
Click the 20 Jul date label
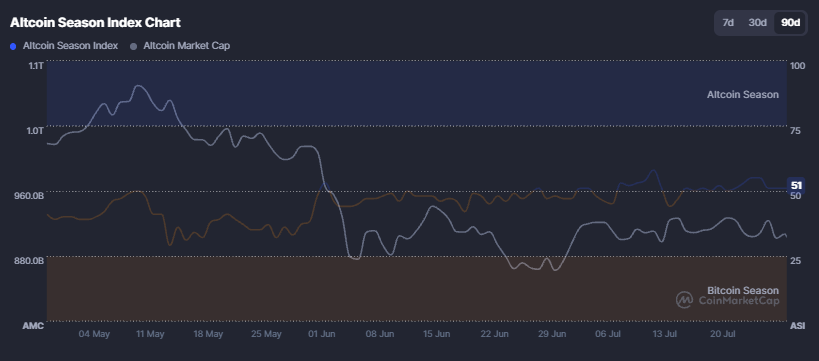723,334
